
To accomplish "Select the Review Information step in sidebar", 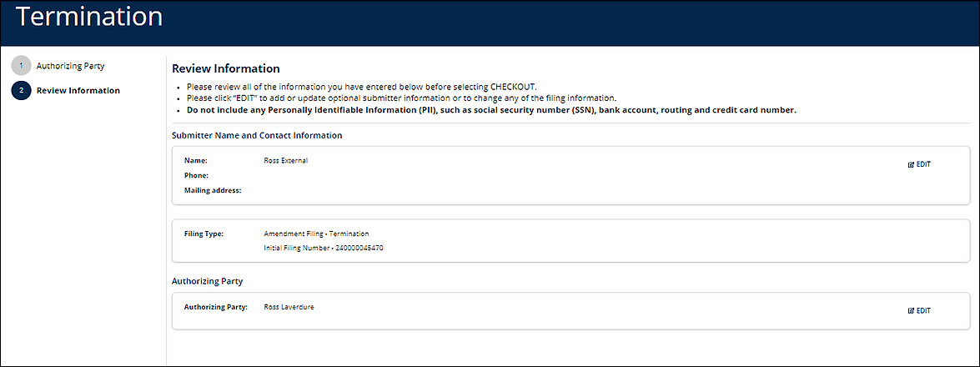I will click(78, 91).
